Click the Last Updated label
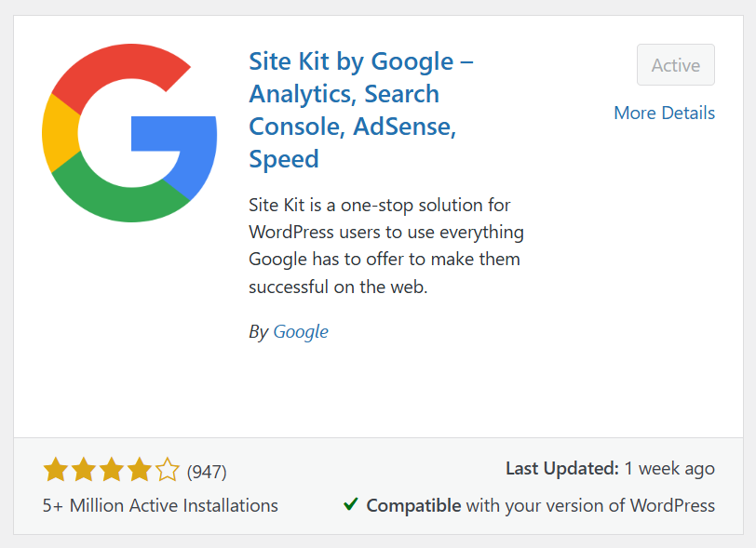This screenshot has height=548, width=756. pyautogui.click(x=561, y=469)
